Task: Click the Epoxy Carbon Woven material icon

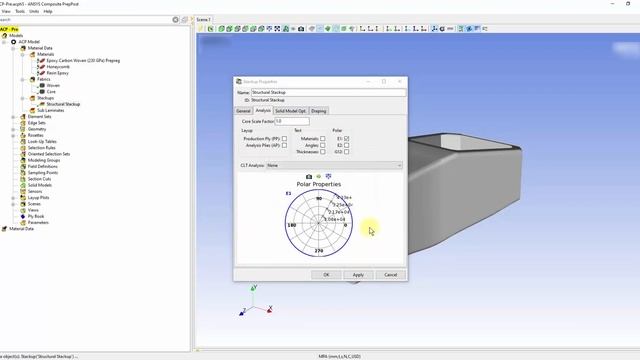Action: (x=41, y=60)
